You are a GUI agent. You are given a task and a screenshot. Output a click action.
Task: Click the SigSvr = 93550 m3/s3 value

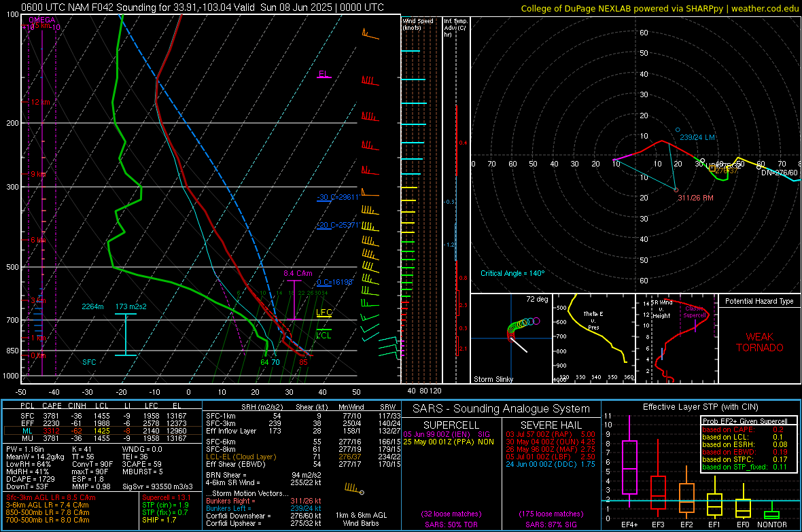(158, 486)
